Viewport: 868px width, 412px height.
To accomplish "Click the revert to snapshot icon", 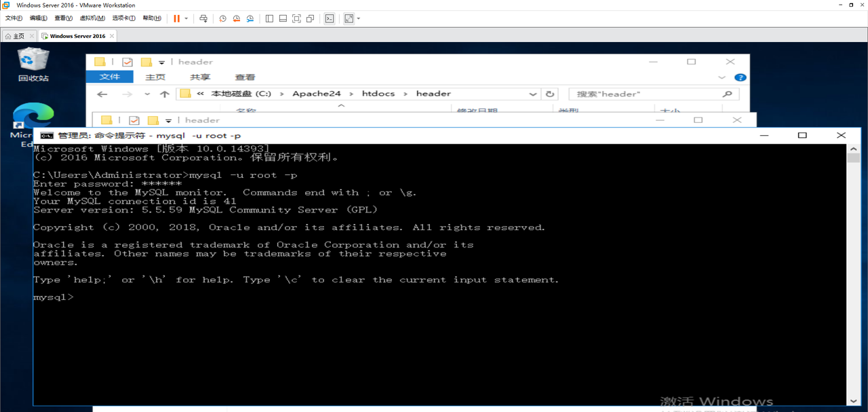I will [237, 18].
